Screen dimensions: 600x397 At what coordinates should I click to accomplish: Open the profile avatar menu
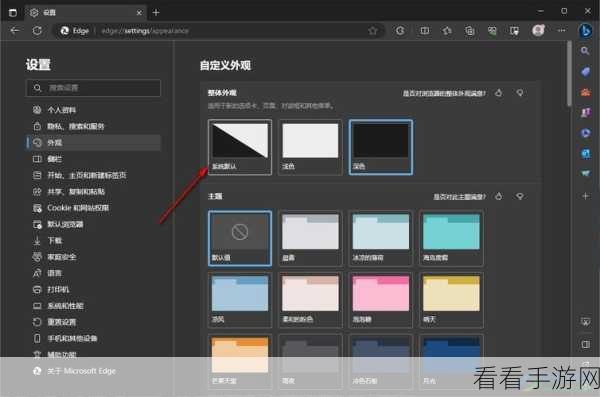(x=538, y=31)
